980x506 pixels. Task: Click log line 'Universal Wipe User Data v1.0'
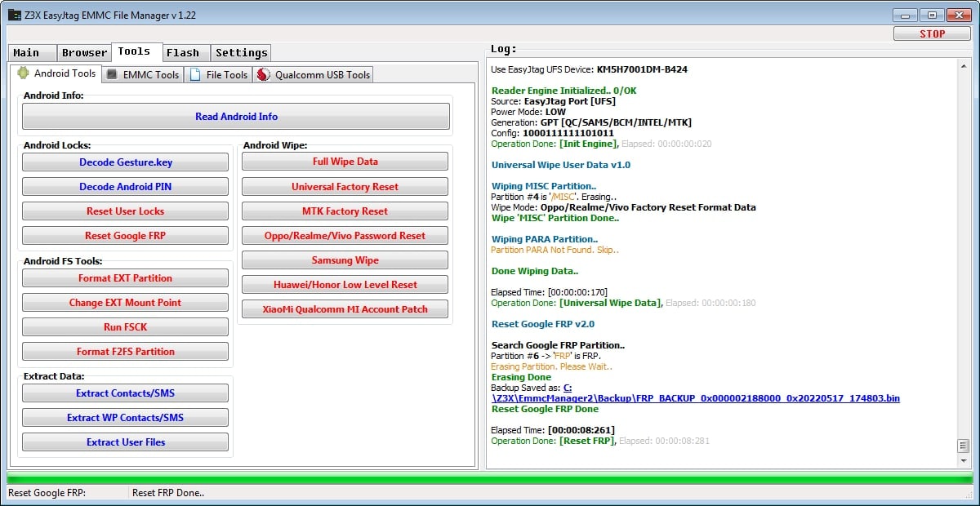coord(561,165)
